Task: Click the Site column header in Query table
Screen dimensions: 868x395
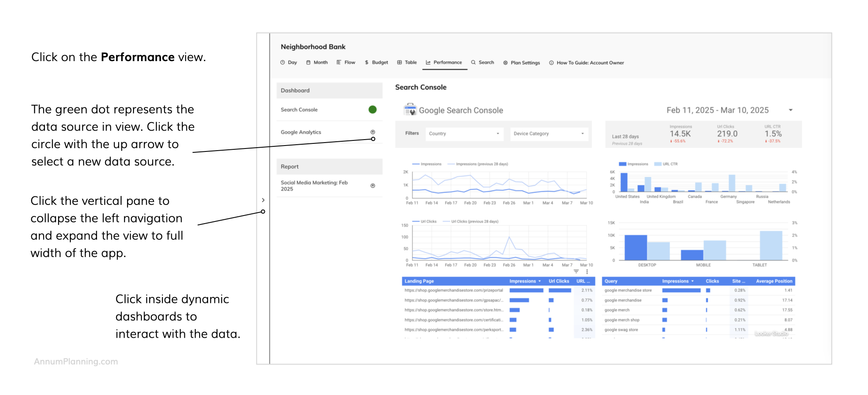Action: [x=738, y=281]
